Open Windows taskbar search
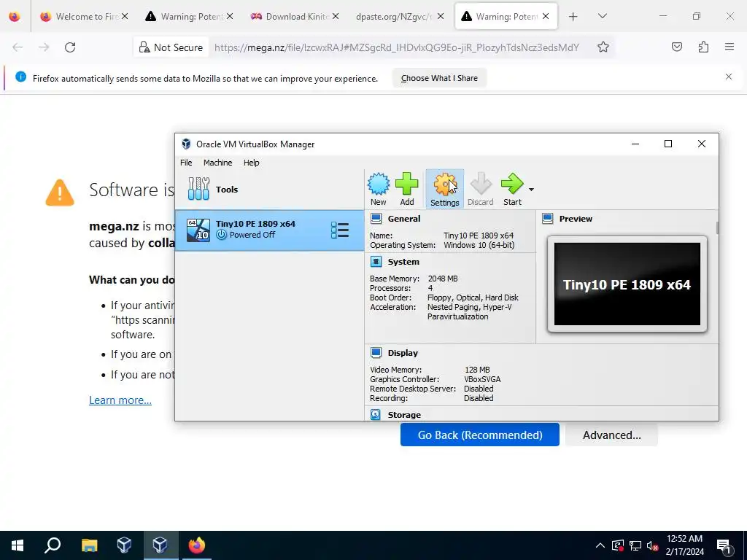This screenshot has width=747, height=560. (x=53, y=545)
